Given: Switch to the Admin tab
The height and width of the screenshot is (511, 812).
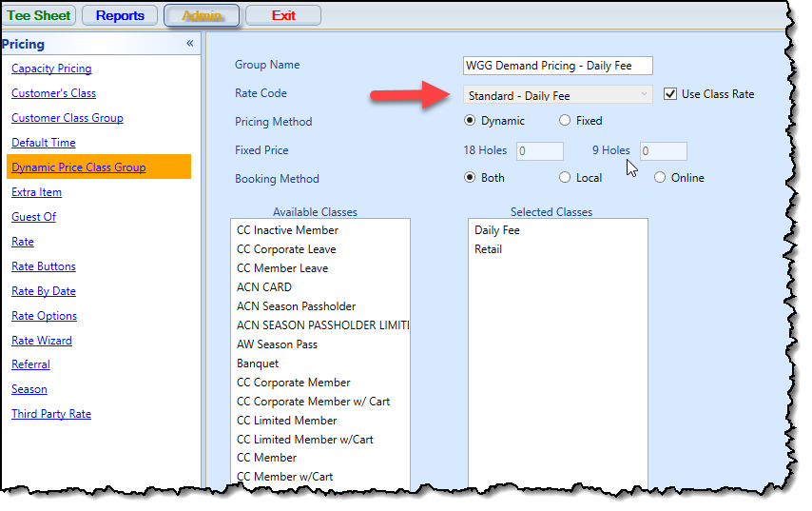Looking at the screenshot, I should 202,15.
